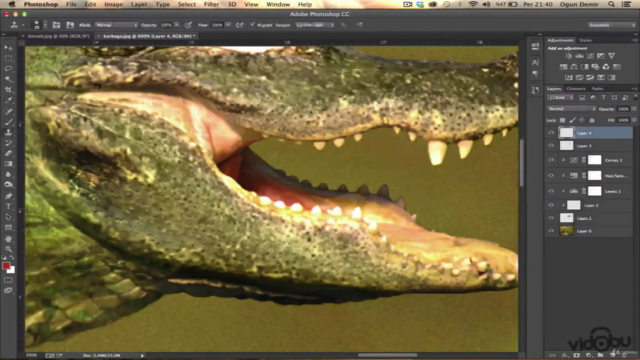The width and height of the screenshot is (640, 360).
Task: Select the Lasso tool
Action: pos(8,69)
